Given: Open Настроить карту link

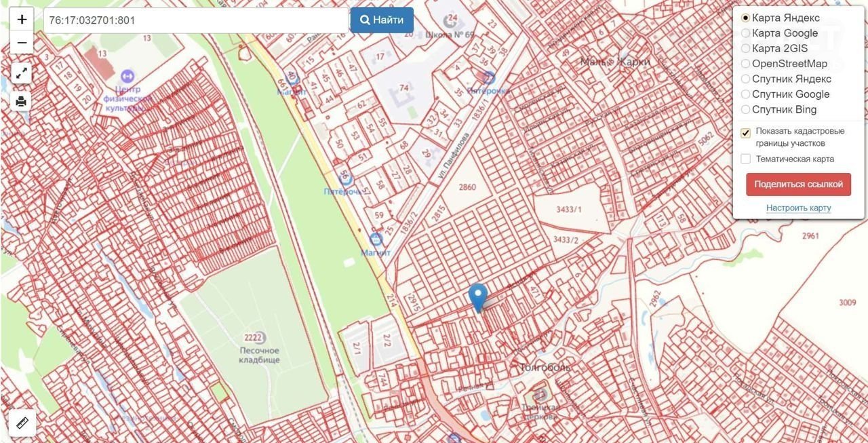Looking at the screenshot, I should tap(798, 208).
